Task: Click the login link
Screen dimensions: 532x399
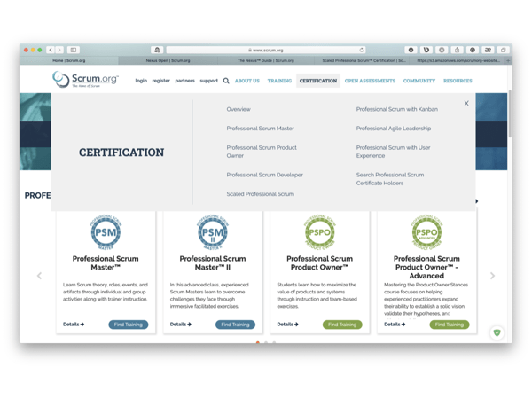Action: (x=141, y=81)
